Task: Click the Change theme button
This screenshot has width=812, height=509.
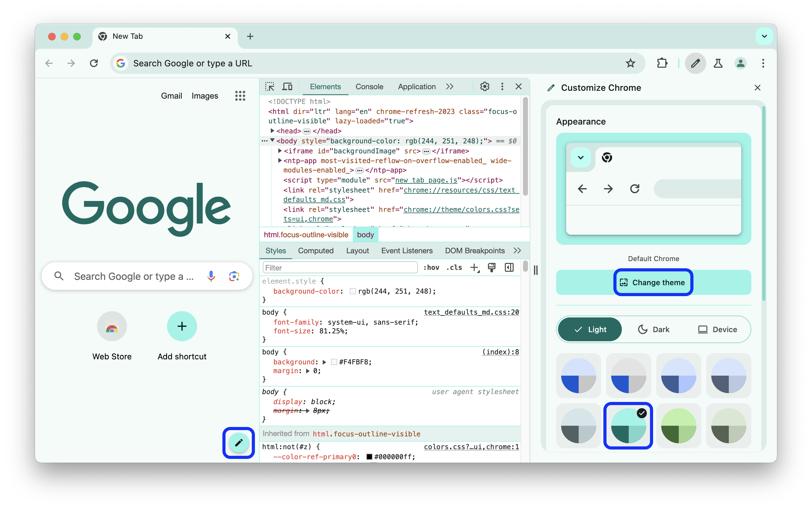Action: 653,283
